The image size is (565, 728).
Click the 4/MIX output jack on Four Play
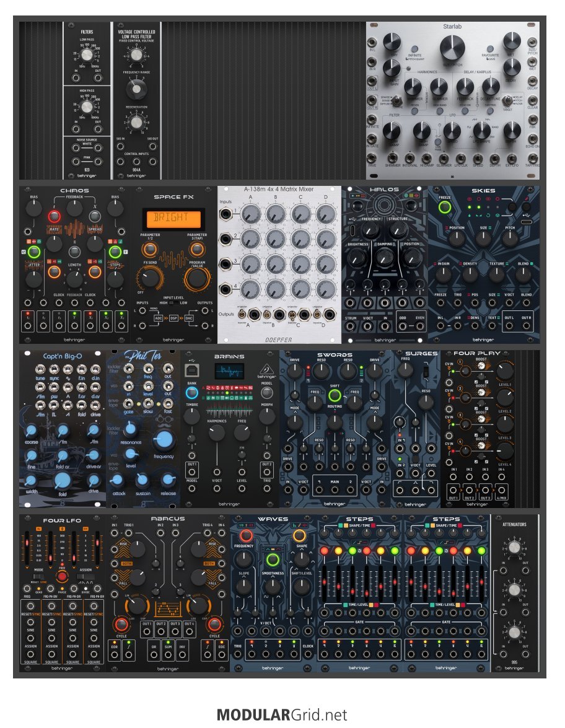501,490
